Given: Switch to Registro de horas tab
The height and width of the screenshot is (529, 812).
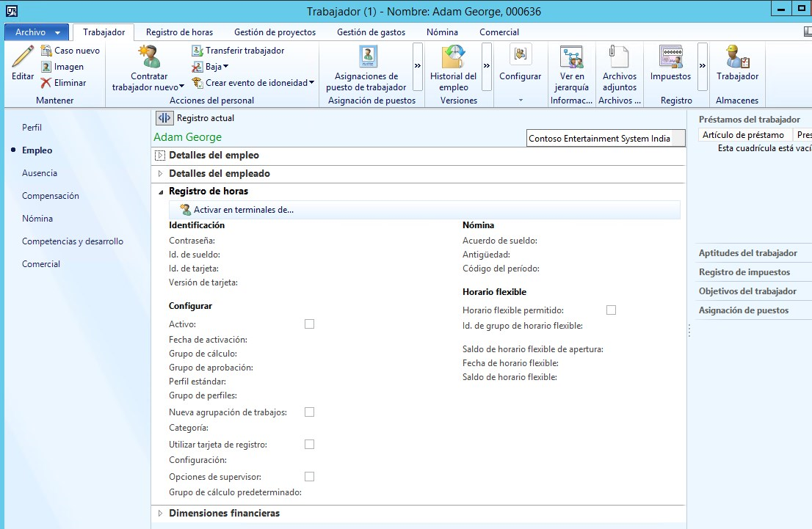Looking at the screenshot, I should coord(179,32).
